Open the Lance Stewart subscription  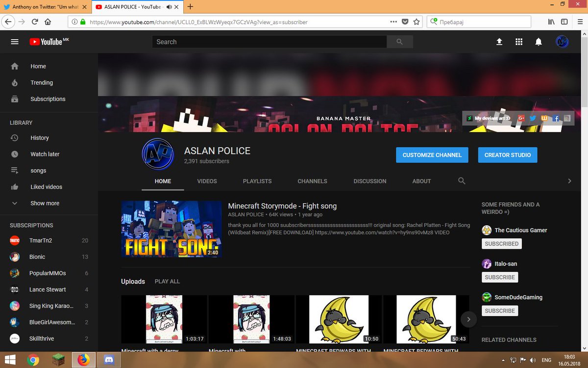click(49, 289)
